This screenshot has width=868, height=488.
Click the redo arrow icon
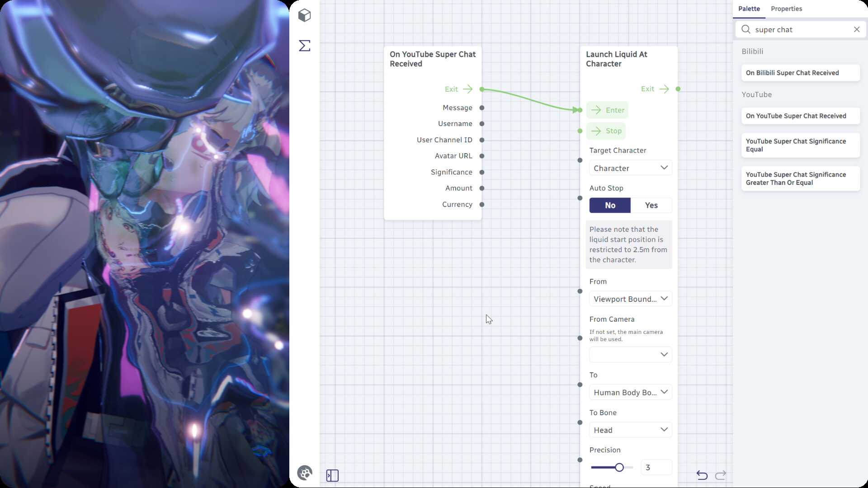point(721,475)
